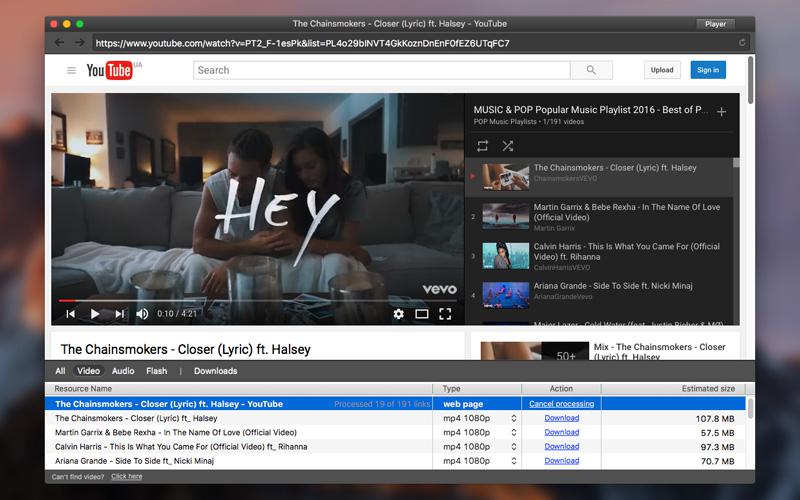Viewport: 800px width, 500px height.
Task: Toggle theater mode view
Action: point(422,314)
